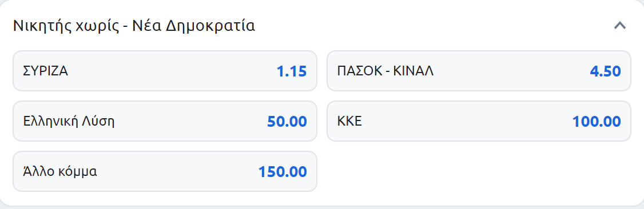This screenshot has width=644, height=209.
Task: Pick the ΚΚΕ selection box
Action: 479,121
